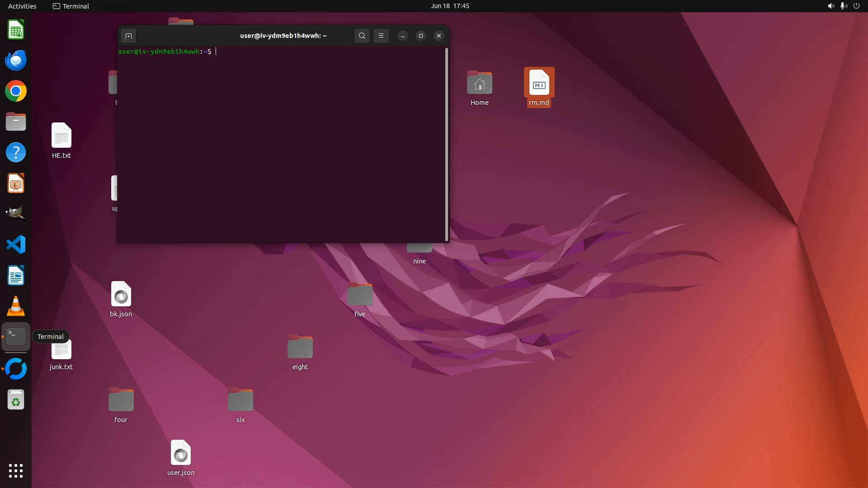Open the clock and calendar panel
This screenshot has width=868, height=488.
pos(449,6)
